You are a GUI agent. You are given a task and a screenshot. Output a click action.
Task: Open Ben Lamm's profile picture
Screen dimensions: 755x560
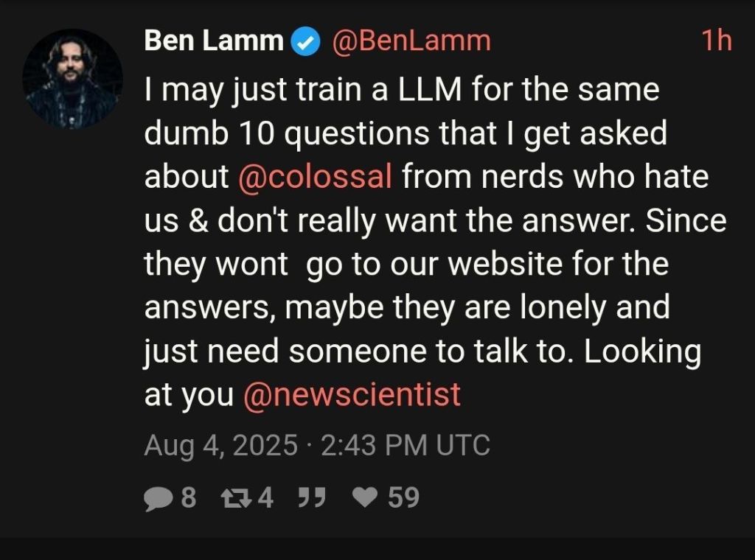click(72, 79)
